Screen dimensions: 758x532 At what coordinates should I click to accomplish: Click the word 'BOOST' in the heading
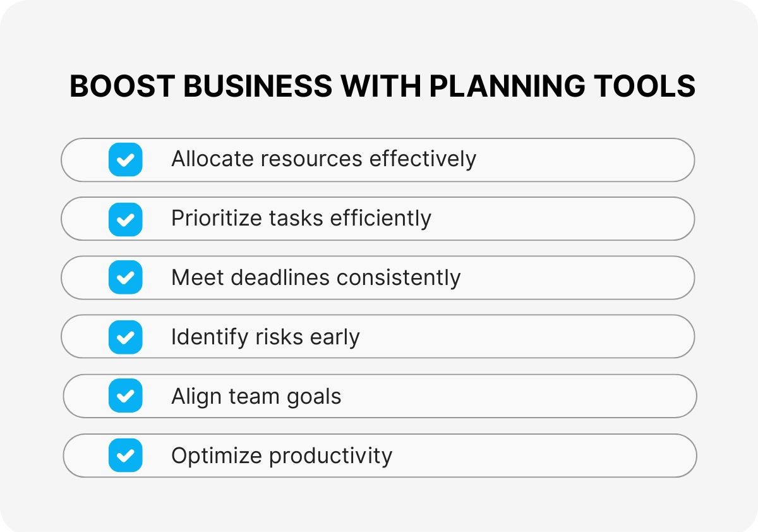pyautogui.click(x=122, y=87)
